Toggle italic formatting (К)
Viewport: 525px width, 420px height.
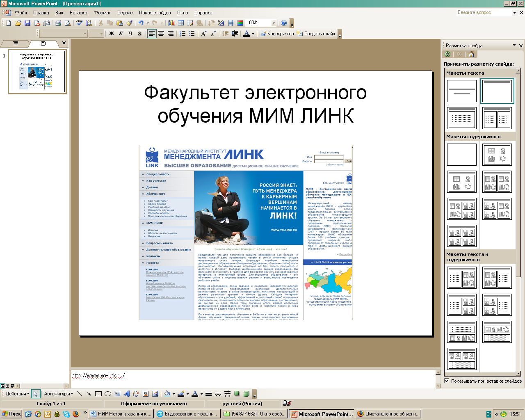click(x=121, y=34)
